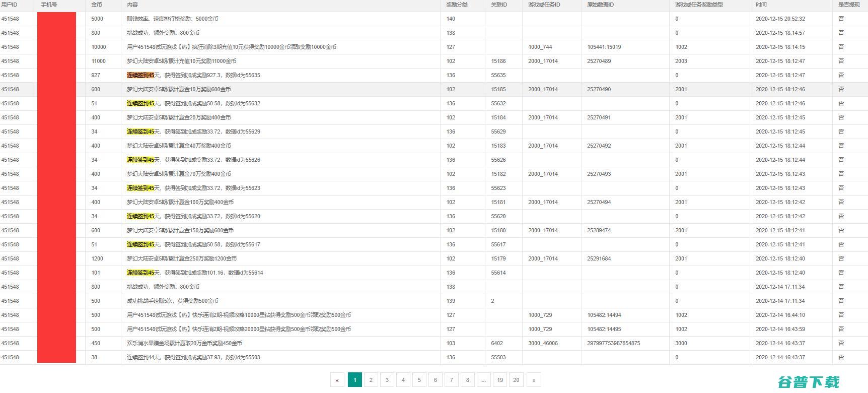Viewport: 868px width, 393px height.
Task: Click the 连续签到44天 content cell
Action: click(193, 357)
